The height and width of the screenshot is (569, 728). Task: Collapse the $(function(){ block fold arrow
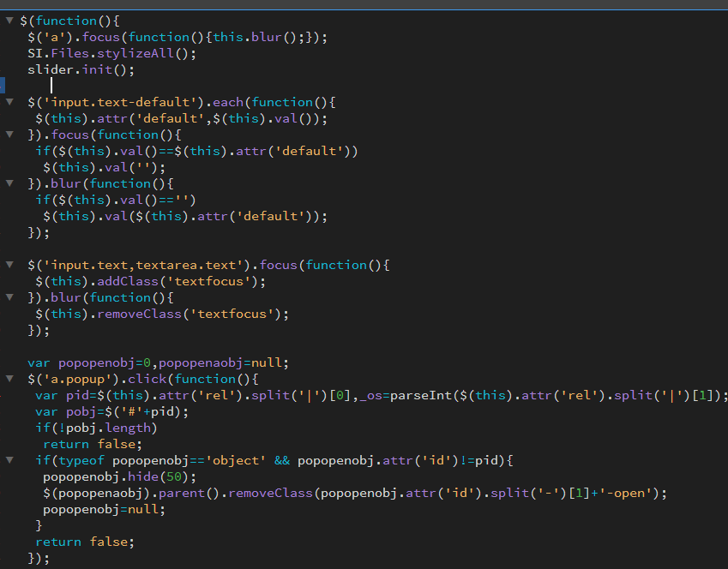point(9,21)
